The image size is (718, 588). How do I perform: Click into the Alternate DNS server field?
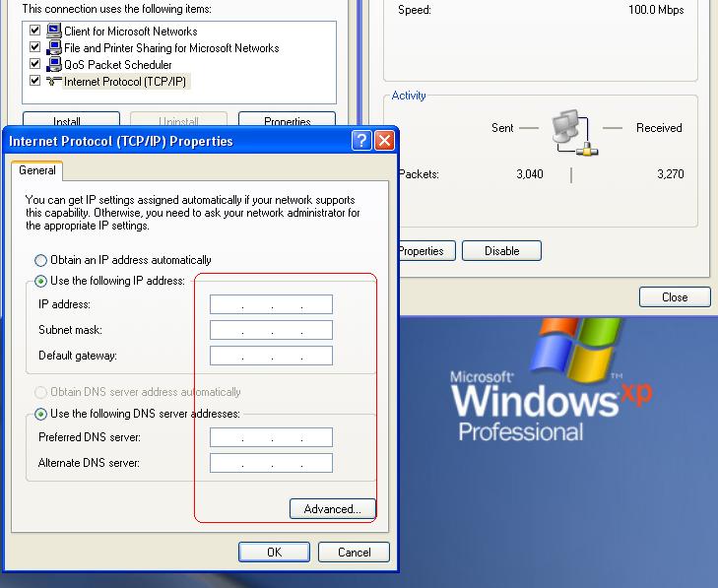[271, 463]
